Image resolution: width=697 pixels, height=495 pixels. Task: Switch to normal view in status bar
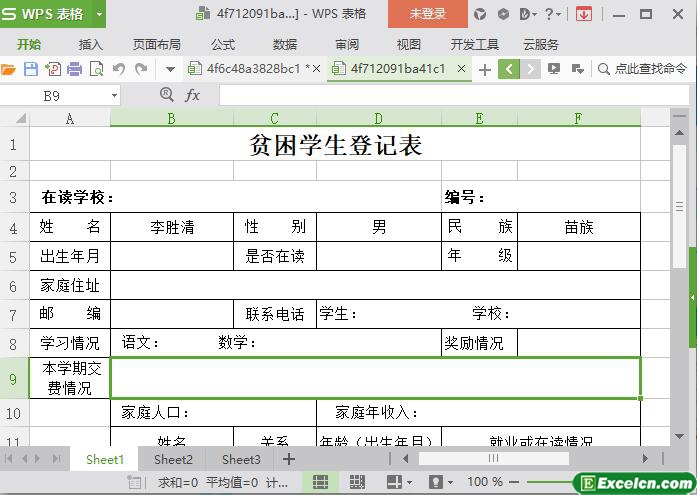point(320,482)
